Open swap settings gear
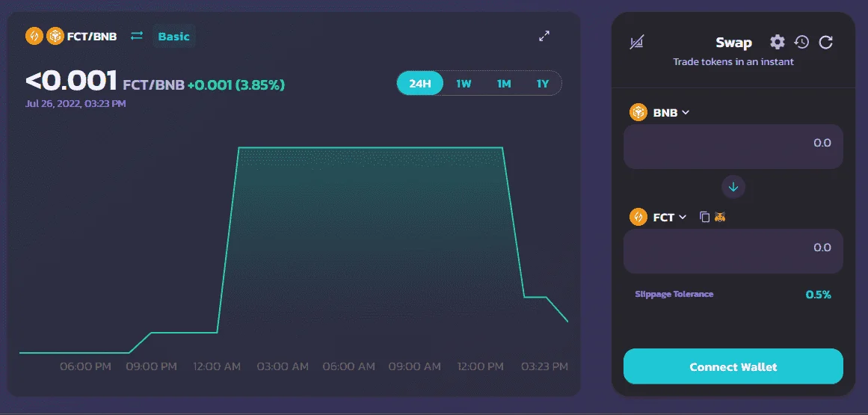Image resolution: width=868 pixels, height=415 pixels. click(778, 42)
